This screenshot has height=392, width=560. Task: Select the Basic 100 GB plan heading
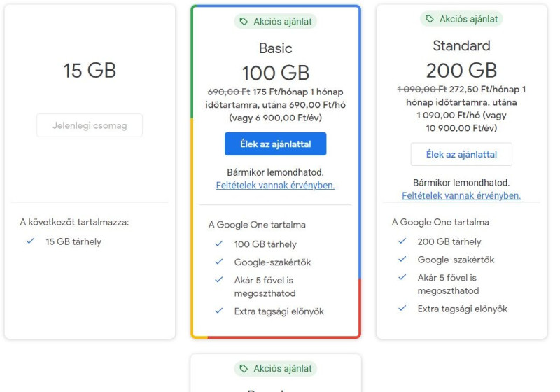pos(275,73)
